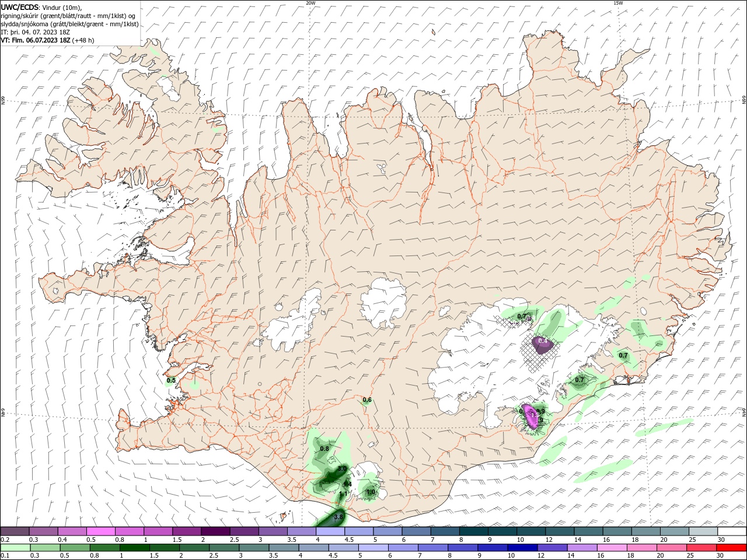Screen dimensions: 747x560
Task: Pick the pale green 0.1 rain legend swatch
Action: [14, 548]
